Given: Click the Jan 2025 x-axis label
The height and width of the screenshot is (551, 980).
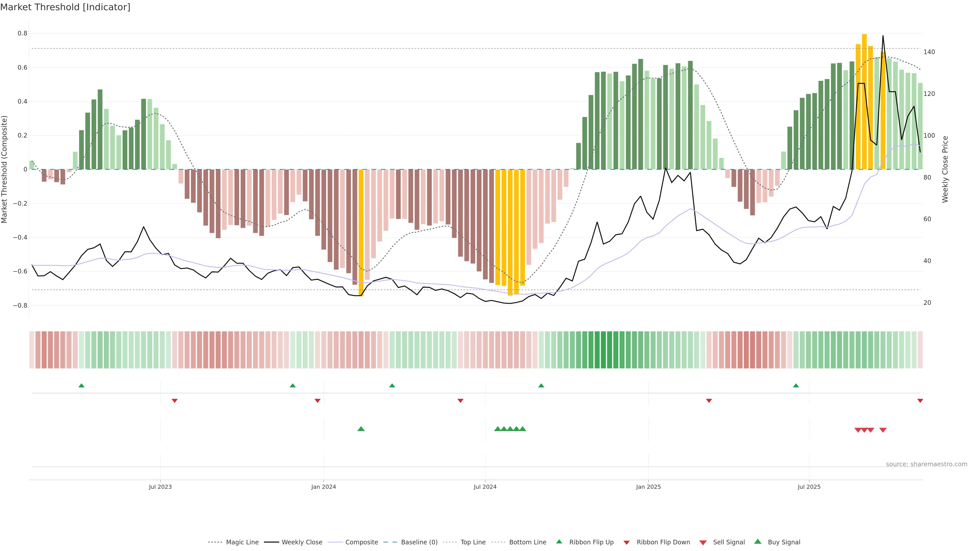Looking at the screenshot, I should click(x=648, y=487).
